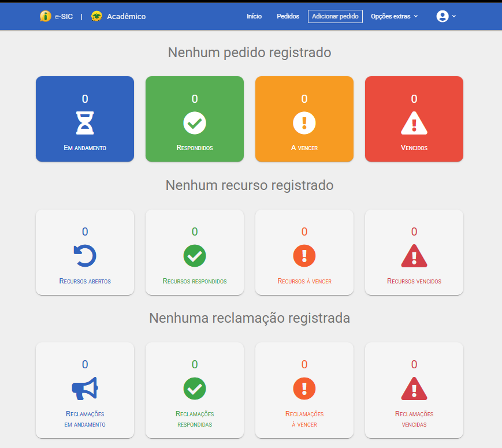The height and width of the screenshot is (448, 502).
Task: Click the orange exclamation icon in Recursos à vencer
Action: [304, 256]
